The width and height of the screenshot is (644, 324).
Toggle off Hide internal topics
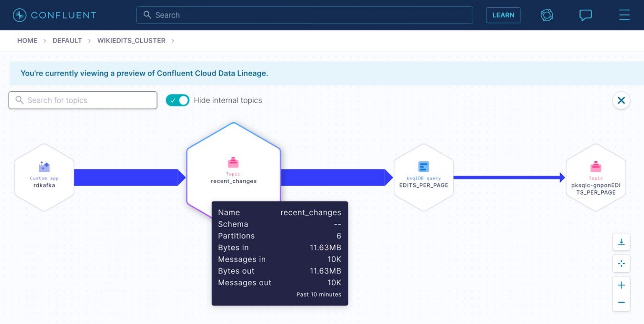[177, 100]
